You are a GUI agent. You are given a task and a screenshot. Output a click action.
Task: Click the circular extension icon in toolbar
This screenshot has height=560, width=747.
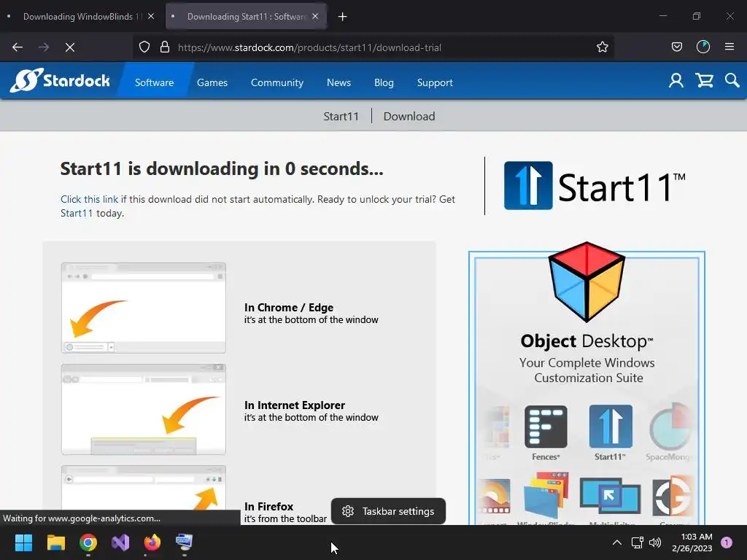click(703, 47)
